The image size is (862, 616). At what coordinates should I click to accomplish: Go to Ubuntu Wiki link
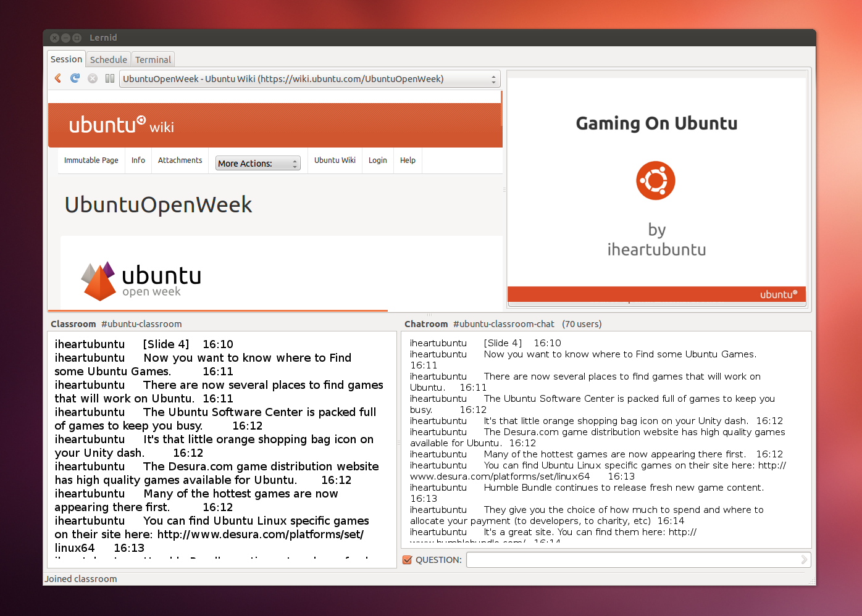(x=335, y=160)
